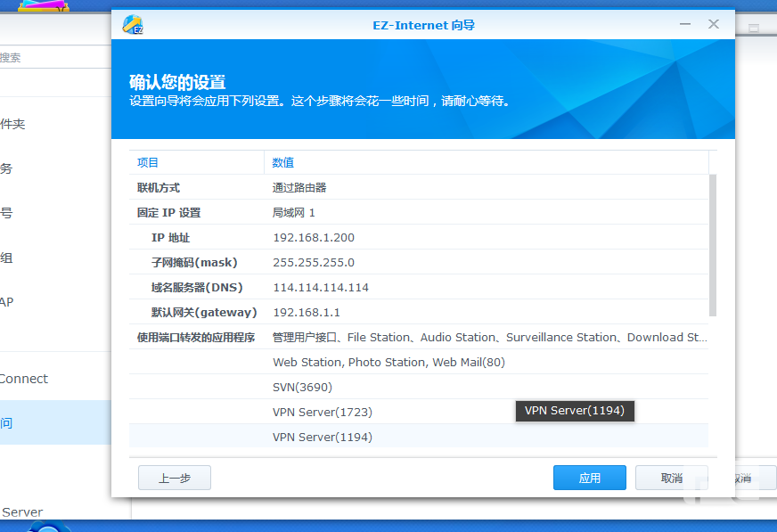The height and width of the screenshot is (532, 777).
Task: Open the Connect item in the background sidebar
Action: [55, 379]
